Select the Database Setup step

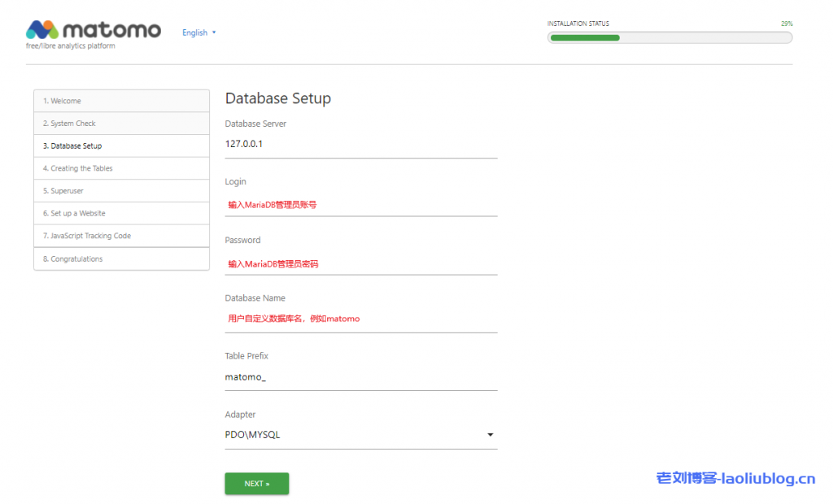coord(121,146)
